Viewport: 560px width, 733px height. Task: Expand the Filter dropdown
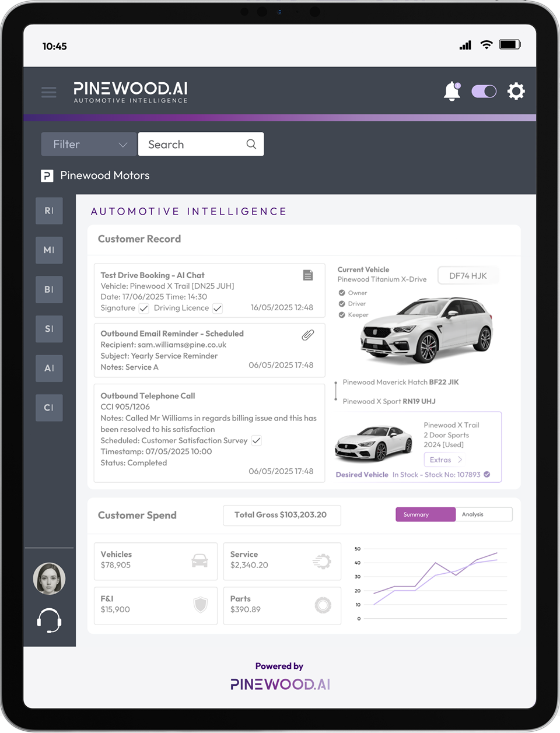[89, 144]
